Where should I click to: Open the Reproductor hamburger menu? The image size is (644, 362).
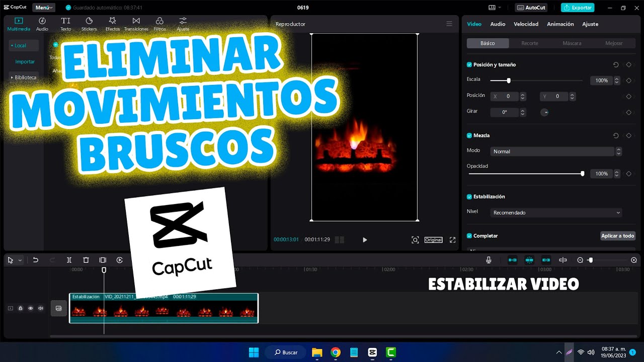coord(449,24)
